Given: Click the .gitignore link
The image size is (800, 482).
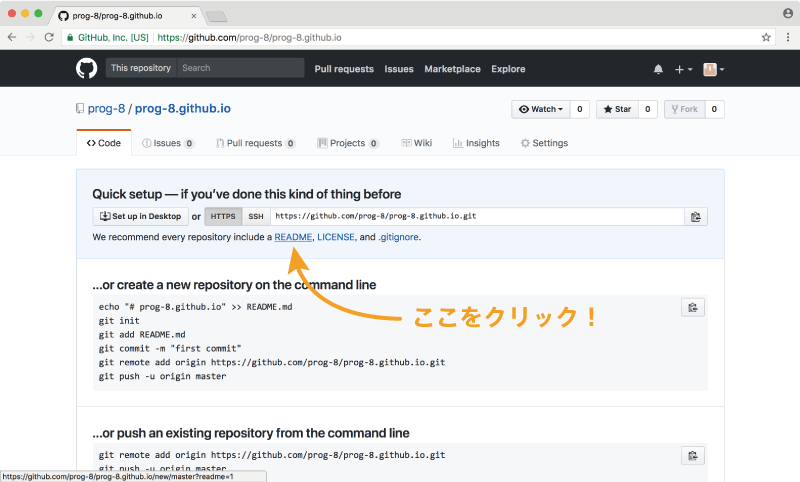Looking at the screenshot, I should click(x=398, y=237).
